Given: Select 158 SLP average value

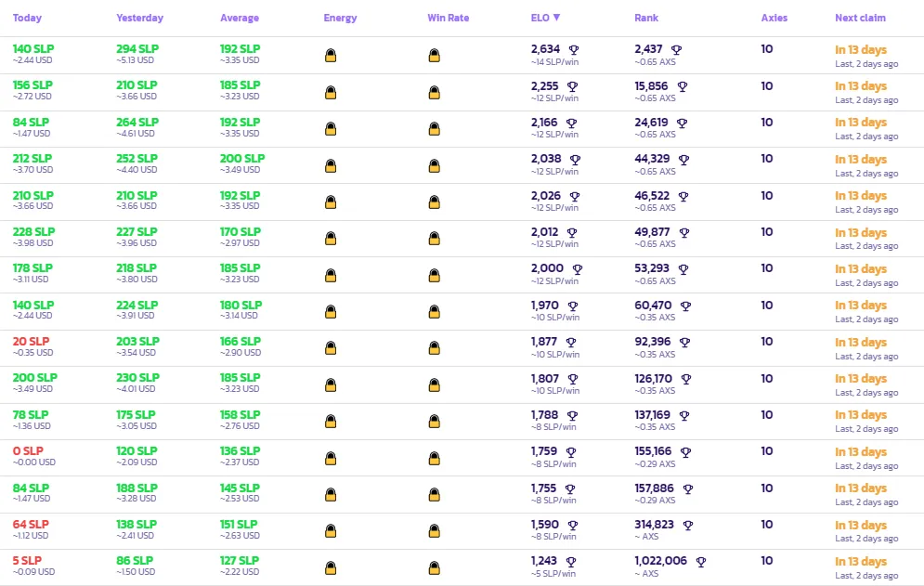Looking at the screenshot, I should pyautogui.click(x=240, y=414).
